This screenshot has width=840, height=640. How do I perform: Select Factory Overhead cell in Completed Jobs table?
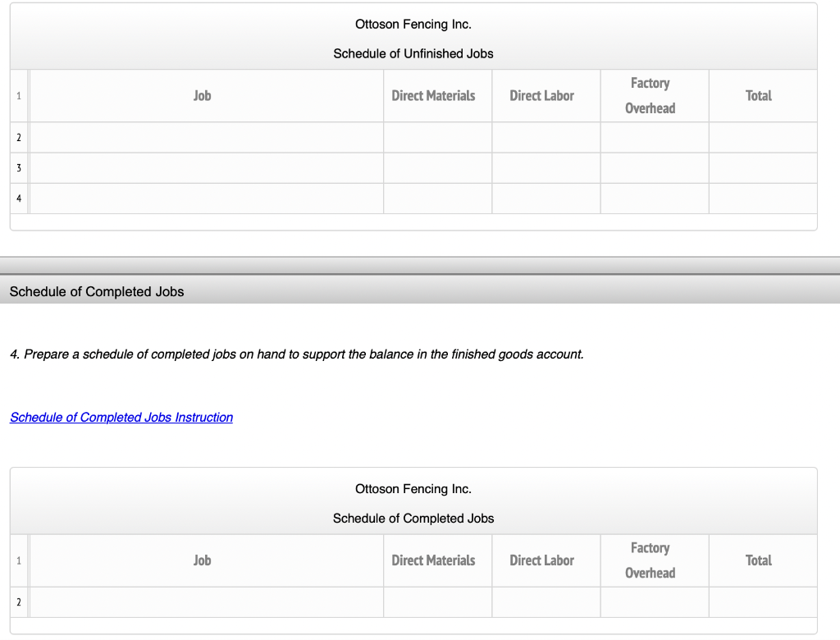(x=654, y=602)
